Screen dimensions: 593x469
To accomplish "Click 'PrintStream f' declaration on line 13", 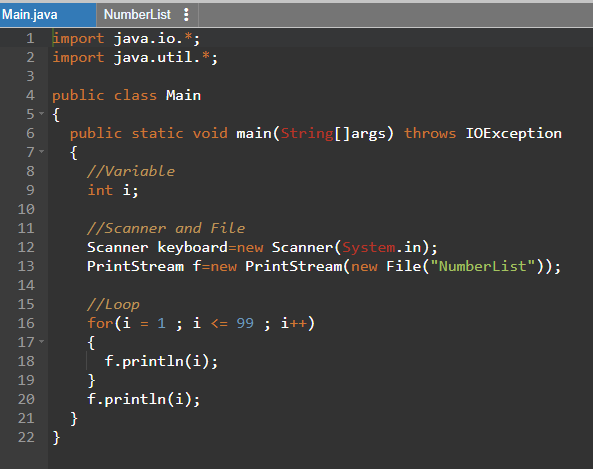I will (x=144, y=266).
